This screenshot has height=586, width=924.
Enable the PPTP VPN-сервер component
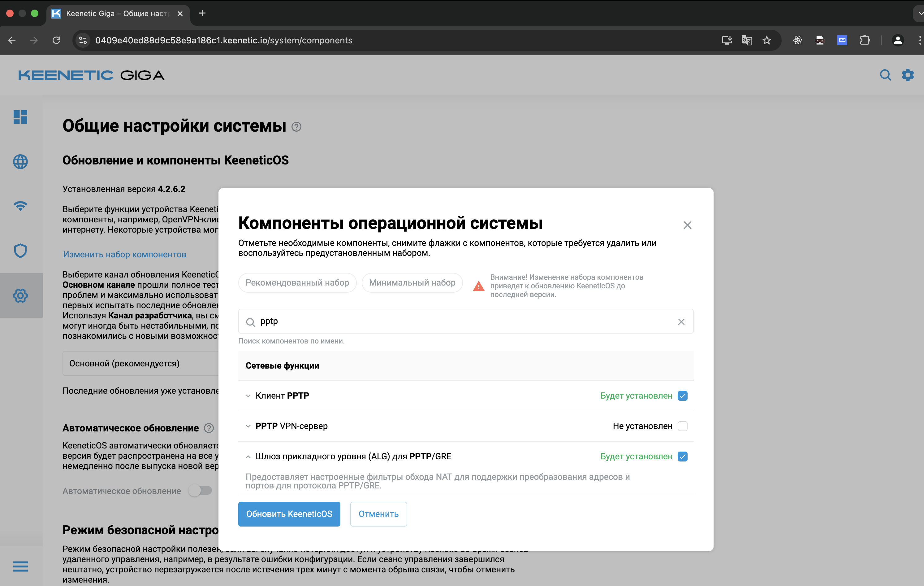point(682,426)
